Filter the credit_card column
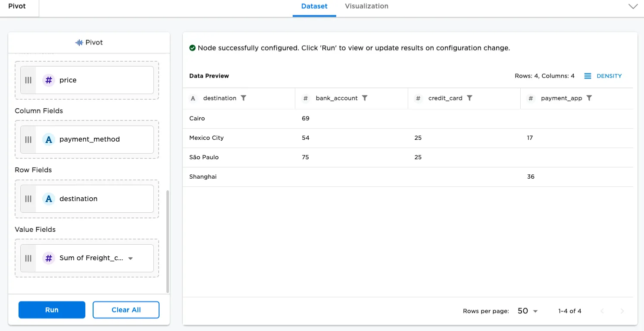The width and height of the screenshot is (644, 331). tap(470, 98)
